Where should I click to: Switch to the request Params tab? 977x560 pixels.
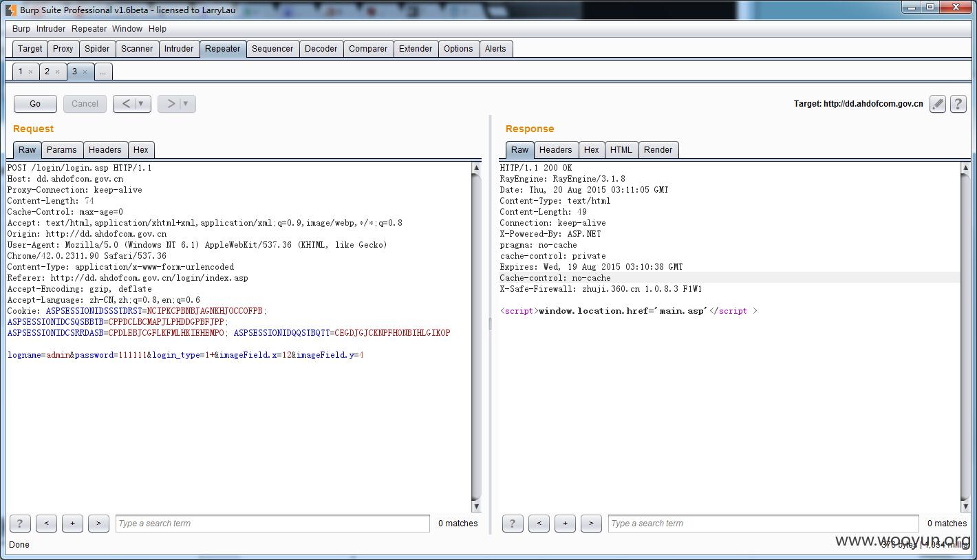[x=62, y=150]
